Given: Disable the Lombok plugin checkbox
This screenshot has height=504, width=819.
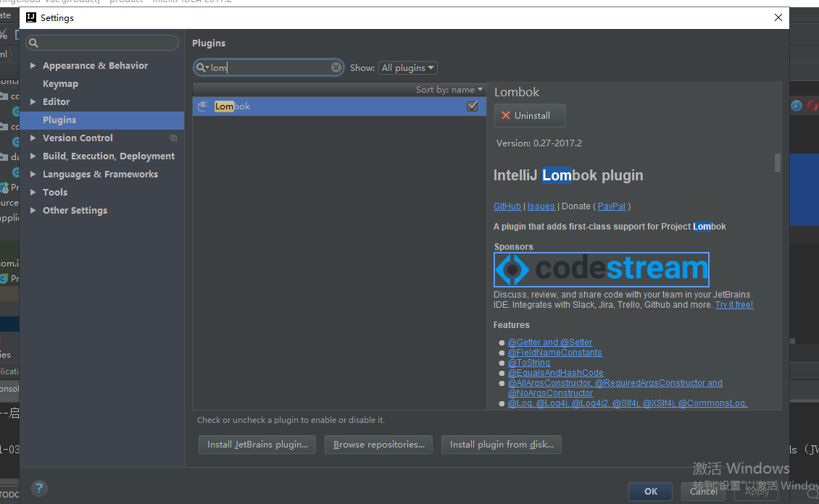Looking at the screenshot, I should pyautogui.click(x=472, y=106).
